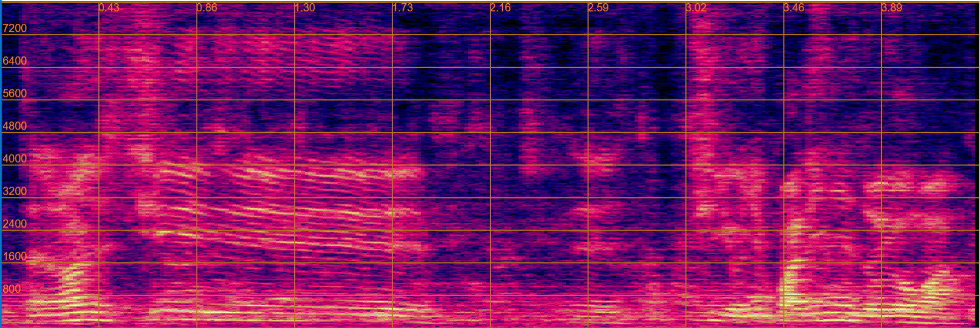Screen dimensions: 980x328
Task: Click the 6400 frequency axis label
Action: [x=15, y=61]
